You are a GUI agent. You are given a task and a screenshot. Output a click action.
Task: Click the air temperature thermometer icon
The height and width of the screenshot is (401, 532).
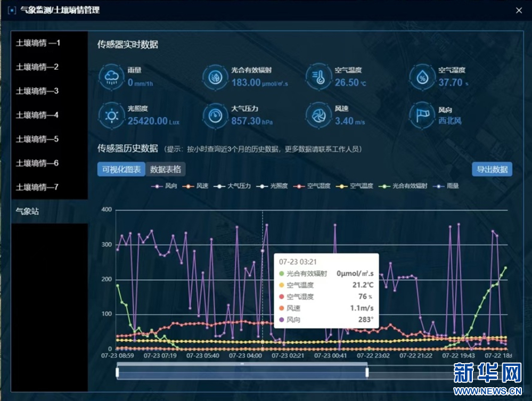pos(318,77)
